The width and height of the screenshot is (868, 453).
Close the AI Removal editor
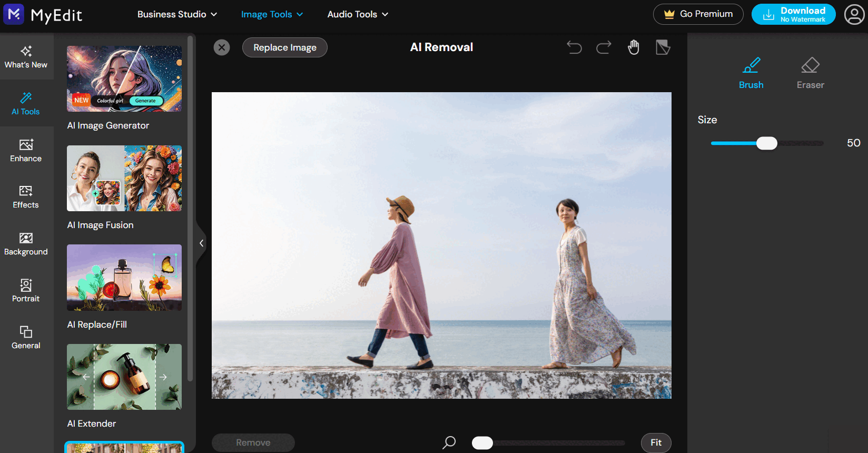tap(222, 47)
